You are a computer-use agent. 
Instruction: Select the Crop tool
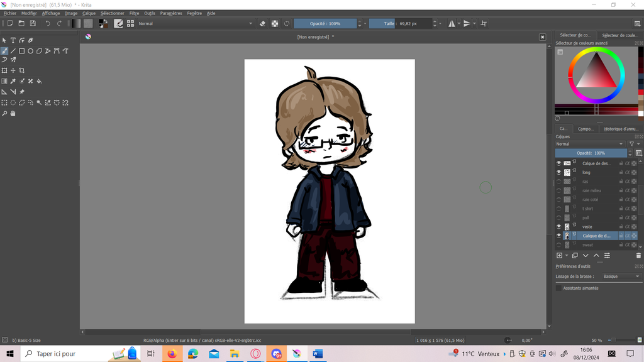(22, 70)
